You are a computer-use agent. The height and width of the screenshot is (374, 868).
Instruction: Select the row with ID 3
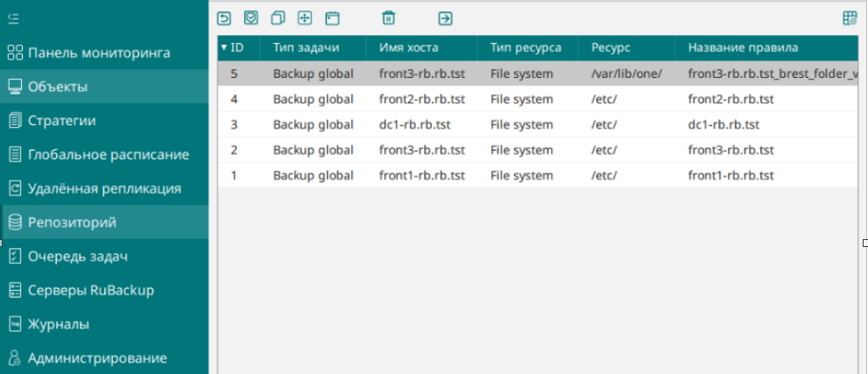538,124
